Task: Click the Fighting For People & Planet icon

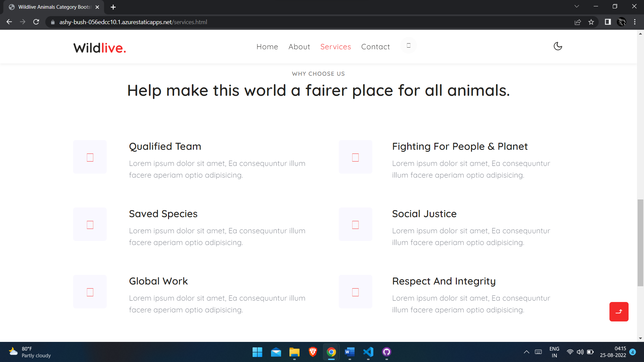Action: click(x=356, y=157)
